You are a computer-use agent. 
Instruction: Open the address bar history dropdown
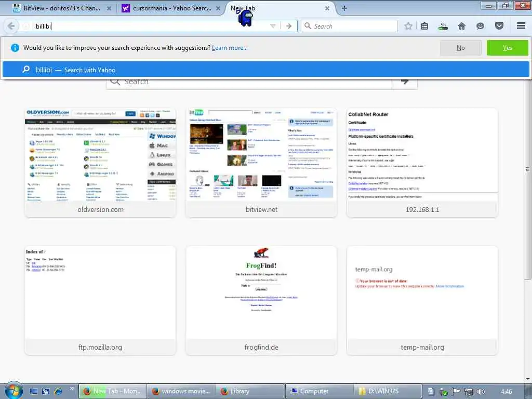coord(273,26)
